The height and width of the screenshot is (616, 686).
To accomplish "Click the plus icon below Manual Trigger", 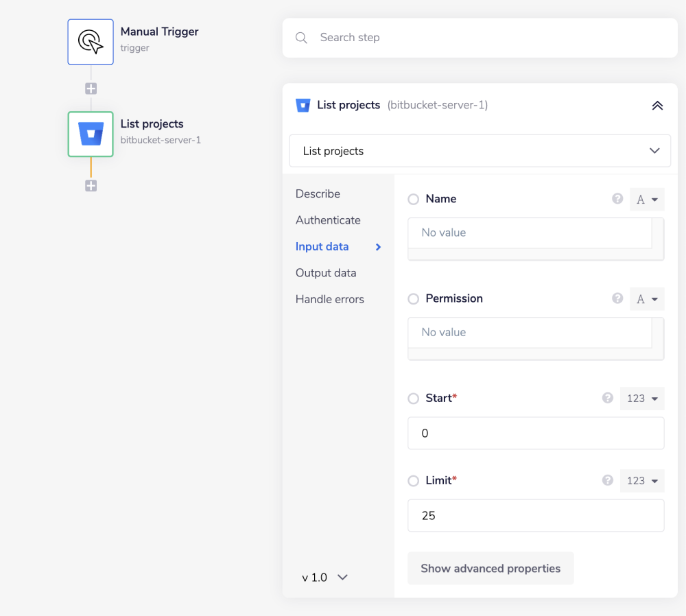I will pos(90,88).
